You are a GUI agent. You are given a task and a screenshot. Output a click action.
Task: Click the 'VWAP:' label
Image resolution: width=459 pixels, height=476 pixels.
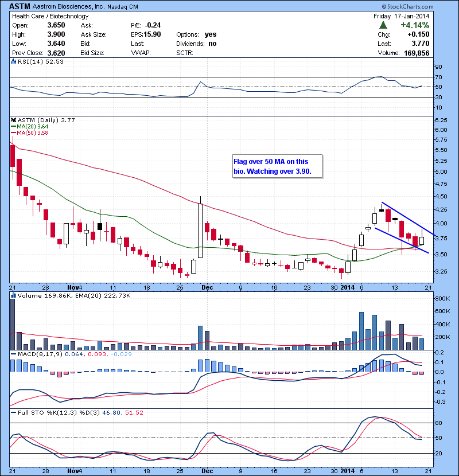[x=141, y=53]
